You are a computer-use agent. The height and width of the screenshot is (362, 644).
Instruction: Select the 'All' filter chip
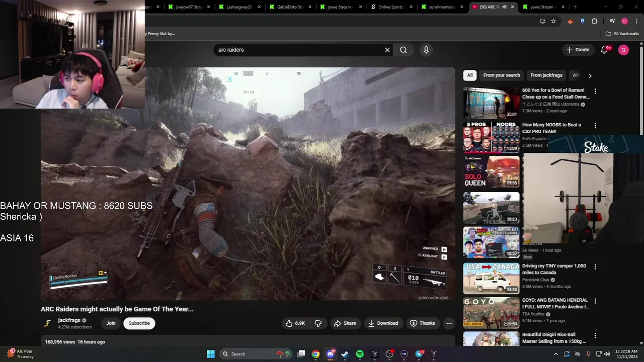(470, 75)
